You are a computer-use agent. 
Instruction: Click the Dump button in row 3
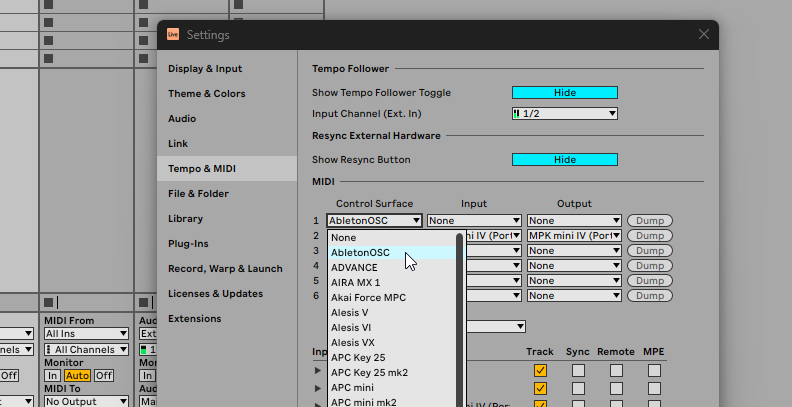click(x=650, y=251)
